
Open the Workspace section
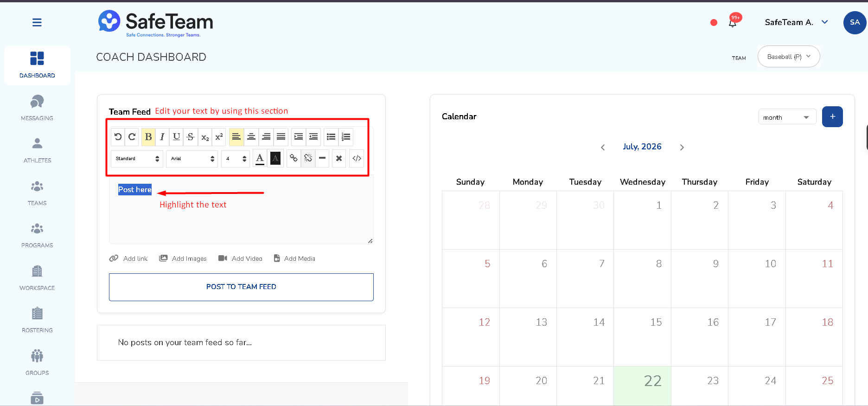point(37,278)
